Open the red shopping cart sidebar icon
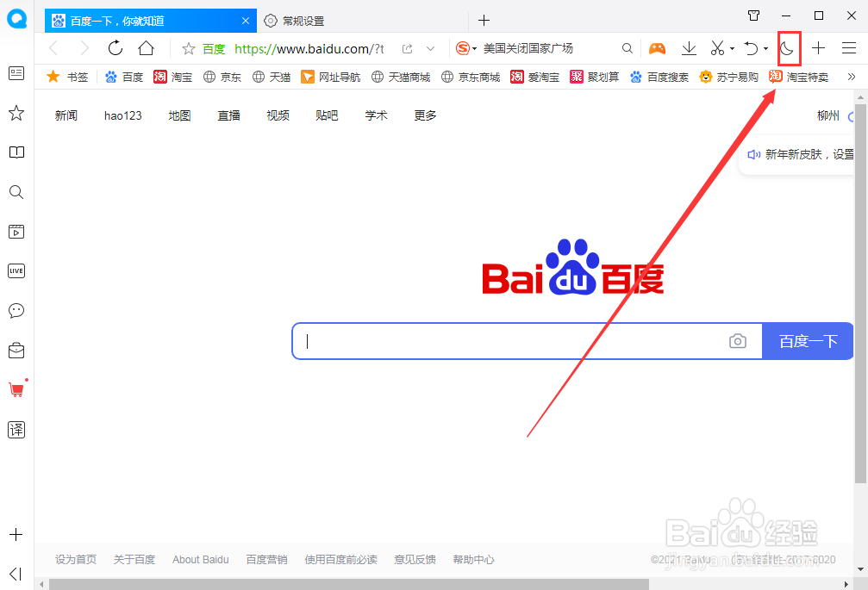The height and width of the screenshot is (590, 868). click(x=16, y=390)
